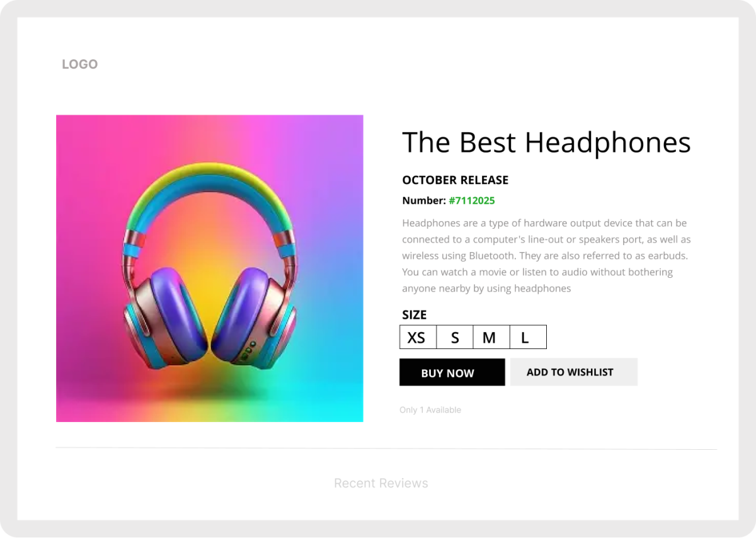Click the LOGO in the header
The image size is (756, 538).
(79, 64)
